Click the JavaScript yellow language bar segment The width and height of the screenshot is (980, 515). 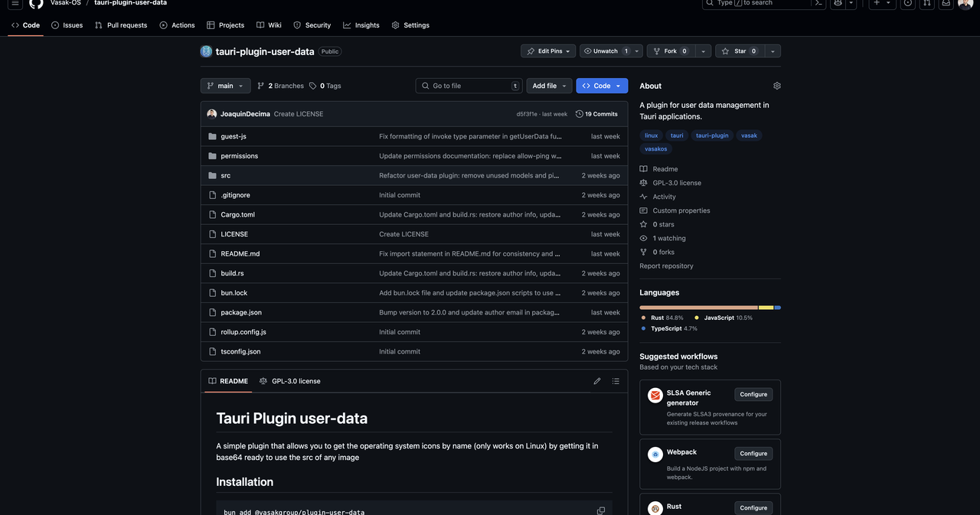click(x=766, y=308)
